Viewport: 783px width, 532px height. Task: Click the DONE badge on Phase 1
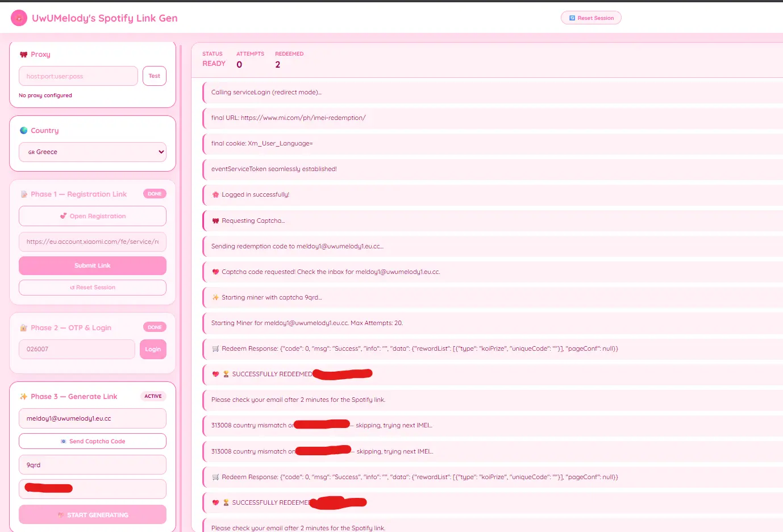click(x=155, y=194)
